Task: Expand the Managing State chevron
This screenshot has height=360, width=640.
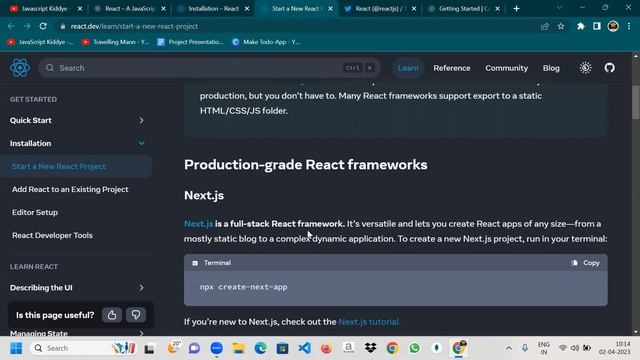Action: click(141, 333)
